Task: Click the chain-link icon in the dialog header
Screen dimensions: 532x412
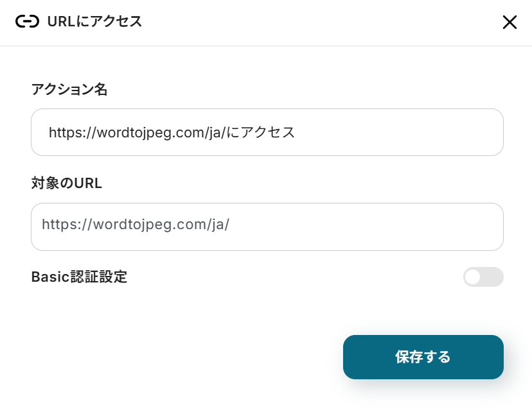Action: click(x=27, y=22)
